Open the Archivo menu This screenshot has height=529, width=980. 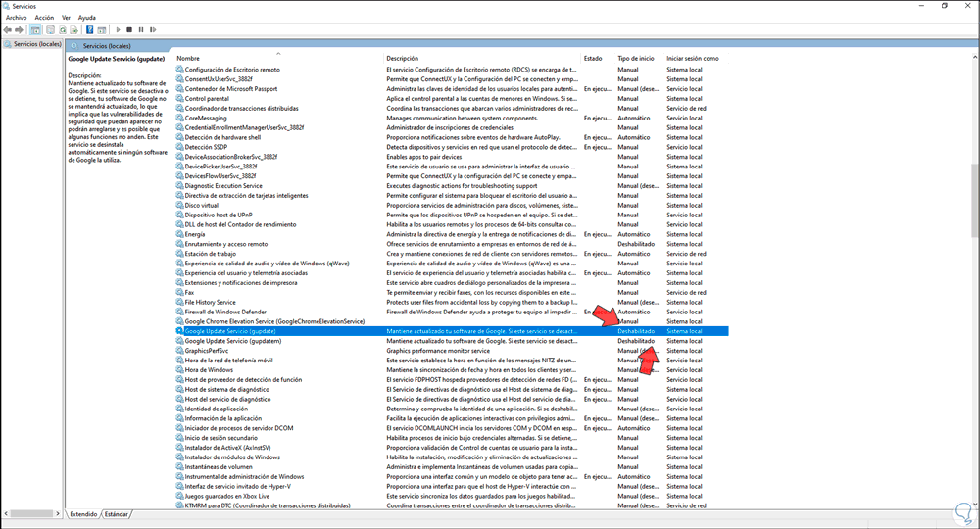17,18
